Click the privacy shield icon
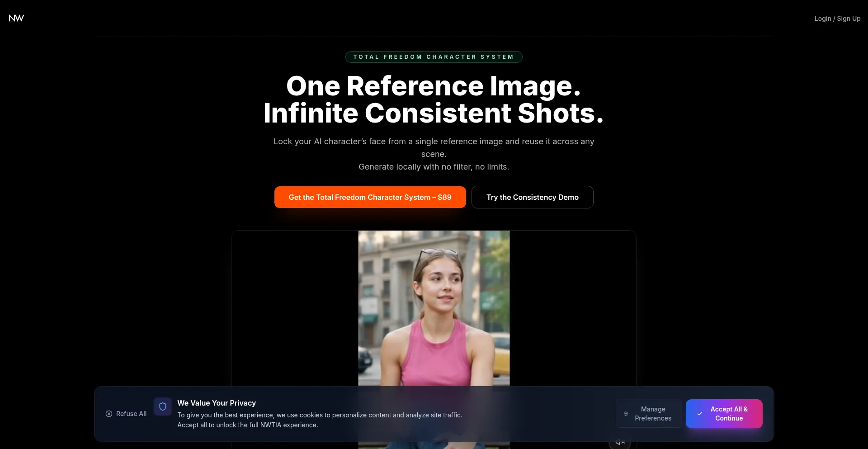Viewport: 868px width, 449px height. click(163, 406)
